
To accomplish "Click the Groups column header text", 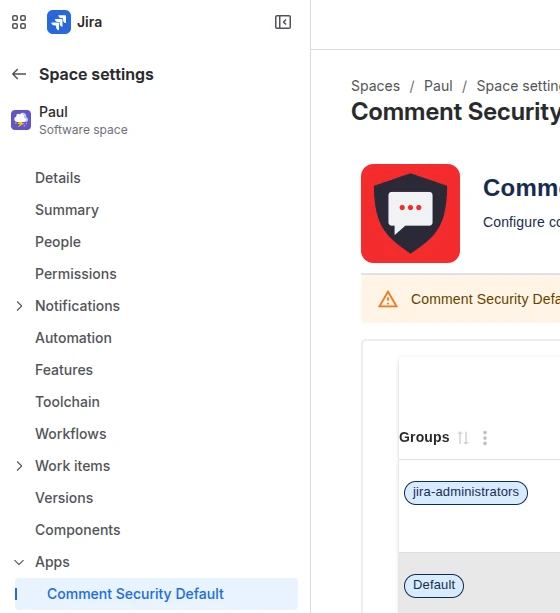I will click(x=424, y=437).
